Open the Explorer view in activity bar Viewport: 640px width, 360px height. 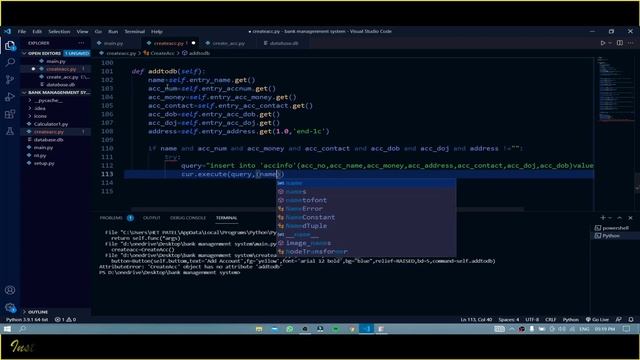pos(10,45)
